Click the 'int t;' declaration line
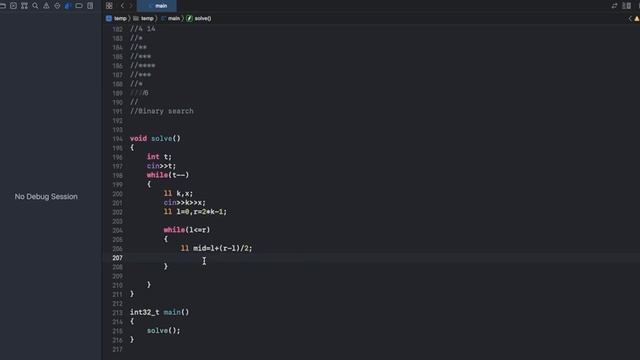Image resolution: width=640 pixels, height=360 pixels. [159, 157]
